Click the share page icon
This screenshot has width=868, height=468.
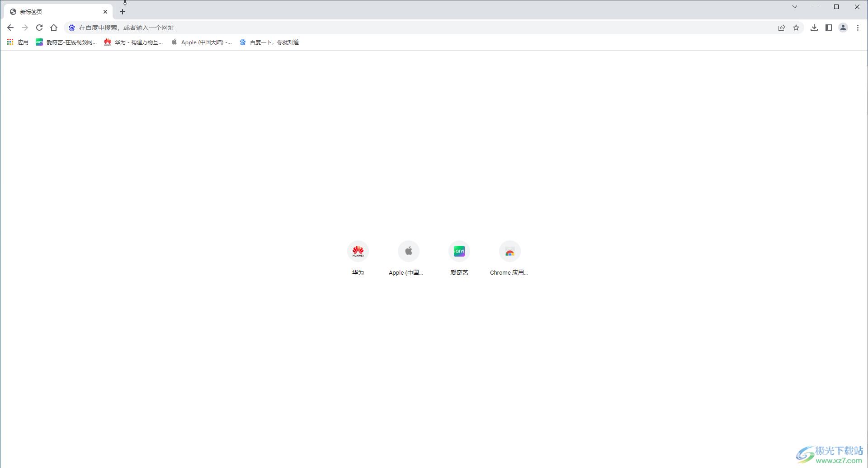pyautogui.click(x=782, y=28)
